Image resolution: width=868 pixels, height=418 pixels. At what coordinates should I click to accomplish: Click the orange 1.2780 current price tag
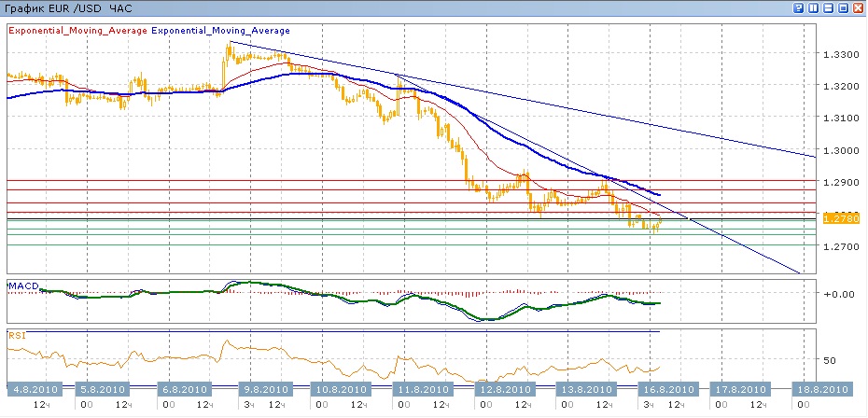[x=841, y=217]
